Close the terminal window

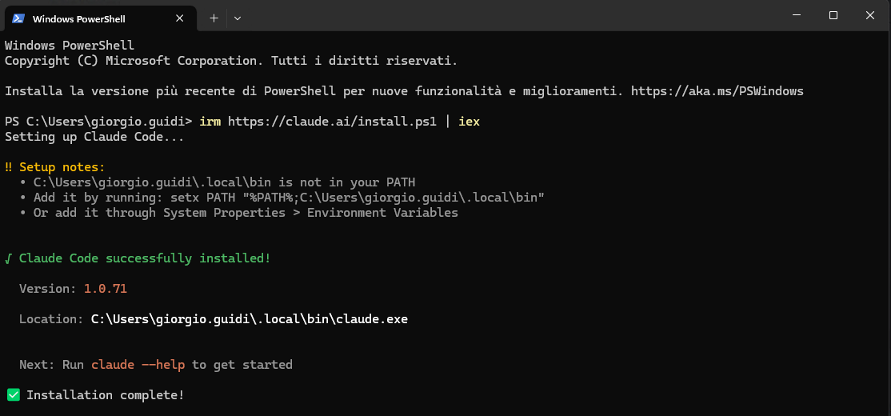[x=870, y=16]
